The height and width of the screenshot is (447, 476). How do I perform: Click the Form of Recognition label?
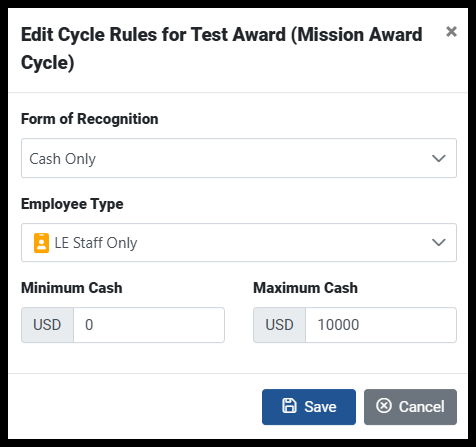point(90,119)
